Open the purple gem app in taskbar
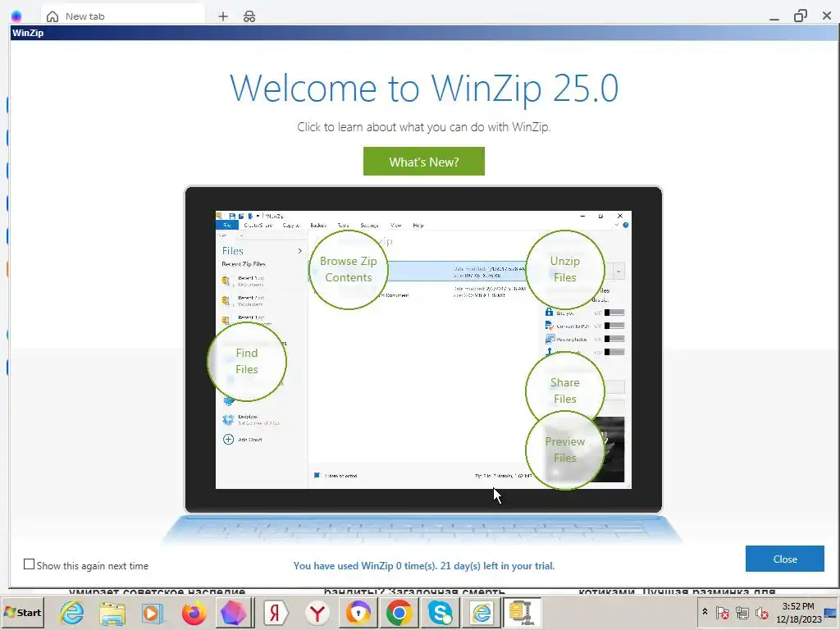Screen dimensions: 840x630 [x=232, y=613]
